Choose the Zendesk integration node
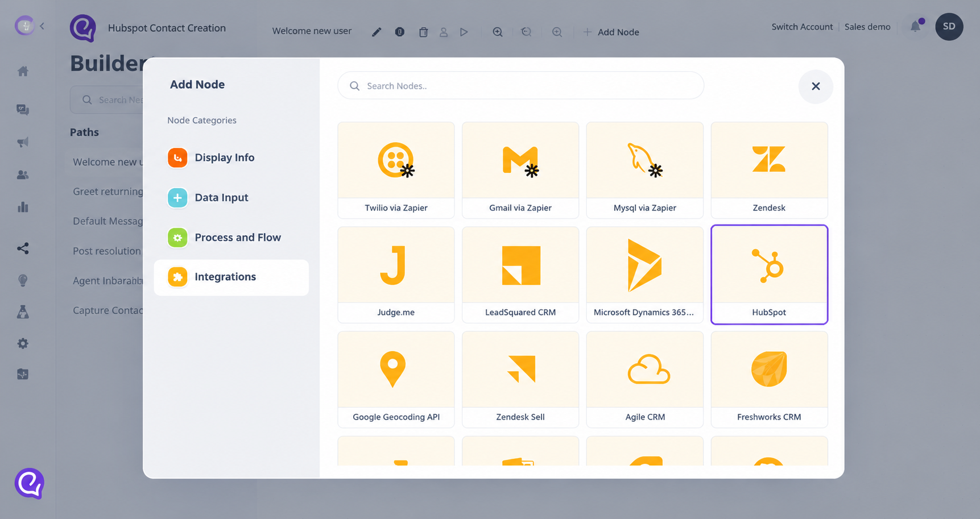 point(769,170)
